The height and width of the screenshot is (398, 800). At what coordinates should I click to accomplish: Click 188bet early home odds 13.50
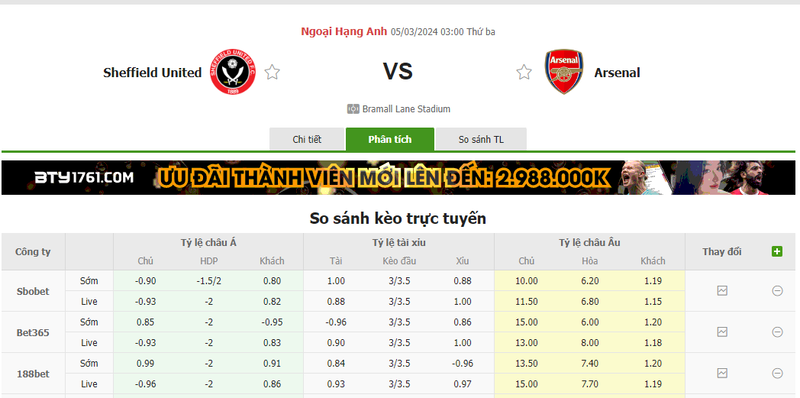coord(527,363)
